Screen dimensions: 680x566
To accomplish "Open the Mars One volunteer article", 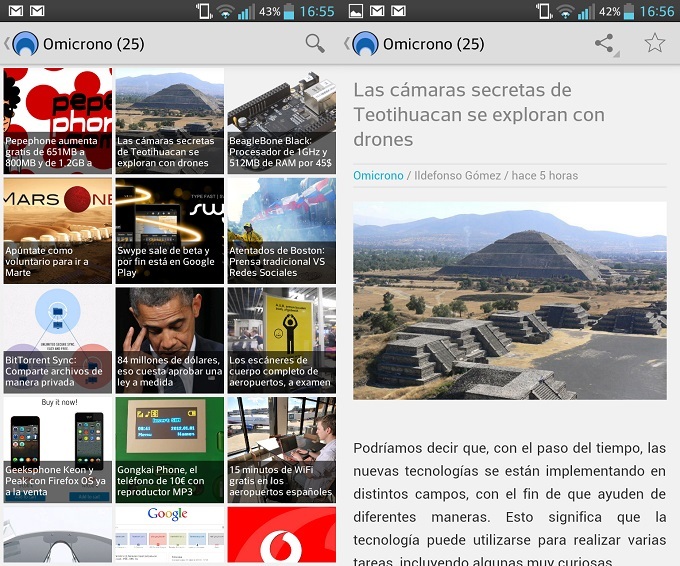I will [x=58, y=229].
